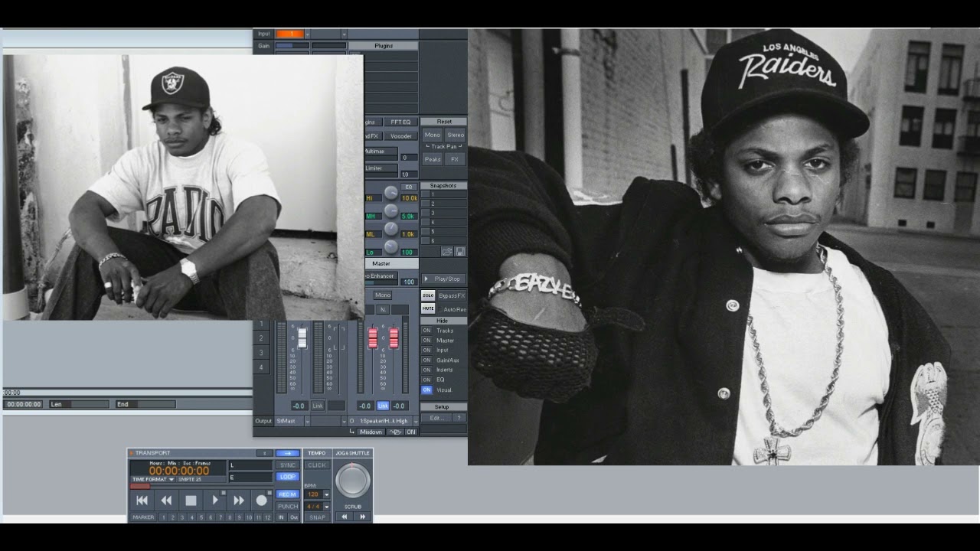
Task: Open the second empty output dropdown arrow
Action: [x=344, y=421]
